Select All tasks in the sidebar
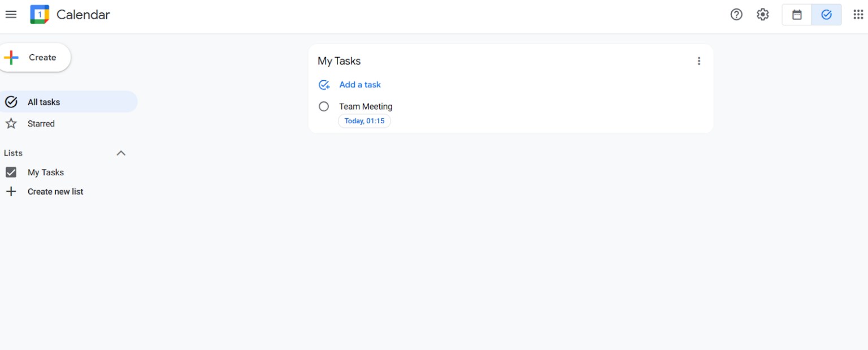This screenshot has width=868, height=350. point(44,102)
